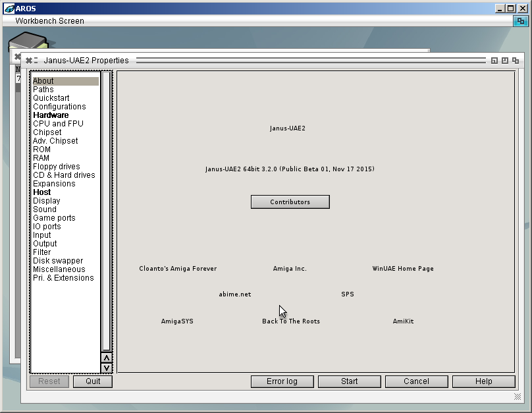Start the emulation
The image size is (532, 413).
(x=349, y=381)
